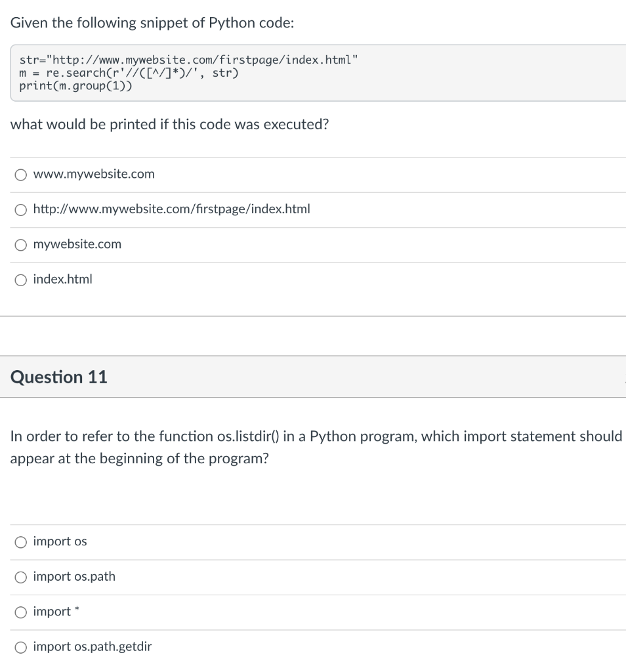The width and height of the screenshot is (626, 672).
Task: Click the 'http://www.mywebsite.com/firstpage/index.html' answer text
Action: click(x=171, y=209)
